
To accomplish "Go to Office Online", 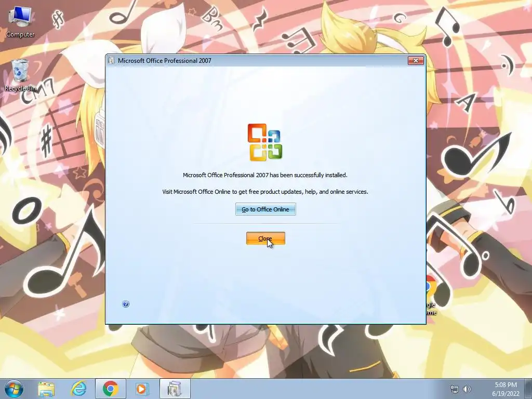I will click(x=265, y=209).
